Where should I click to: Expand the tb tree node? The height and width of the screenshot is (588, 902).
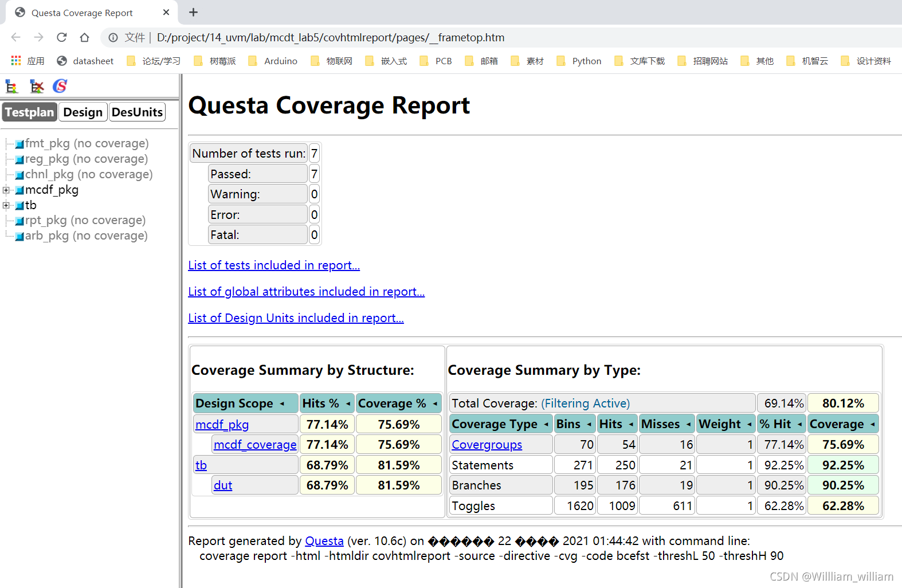[6, 205]
